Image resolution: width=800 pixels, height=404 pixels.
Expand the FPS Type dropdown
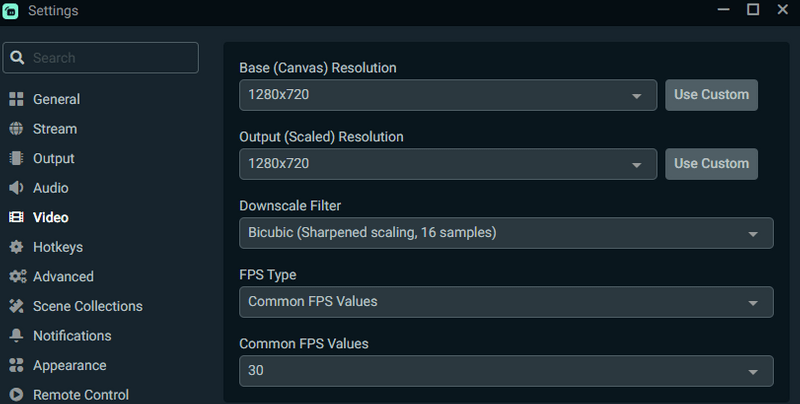(x=506, y=302)
